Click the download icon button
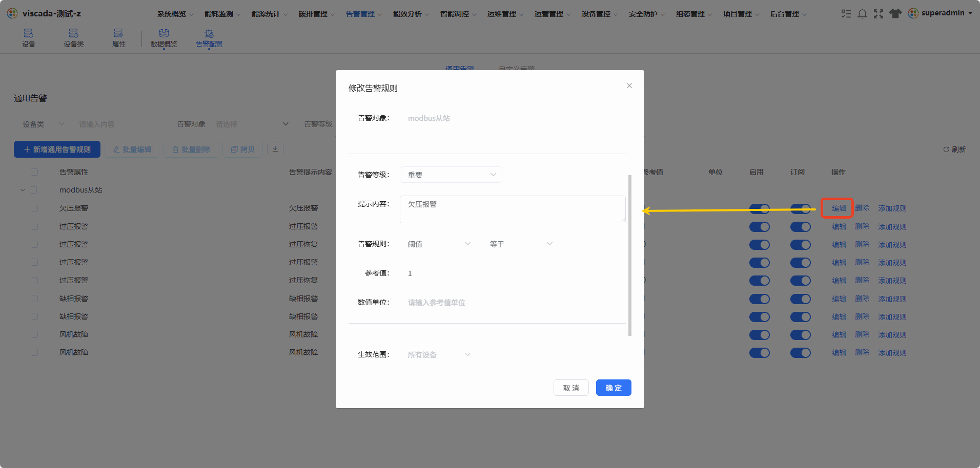 [x=275, y=149]
